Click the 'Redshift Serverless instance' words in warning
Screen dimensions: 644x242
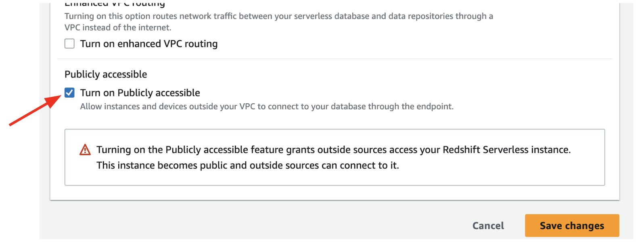tap(506, 150)
